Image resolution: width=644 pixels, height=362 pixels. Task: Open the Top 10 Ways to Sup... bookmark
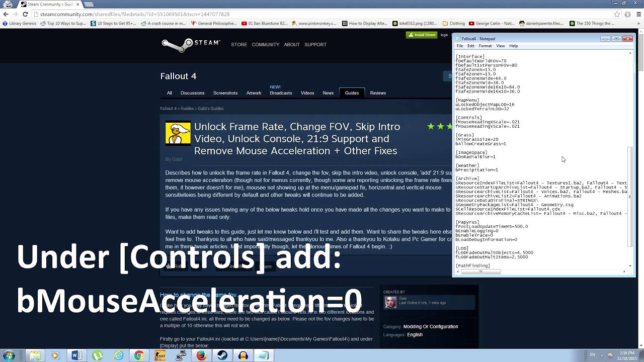[x=63, y=23]
